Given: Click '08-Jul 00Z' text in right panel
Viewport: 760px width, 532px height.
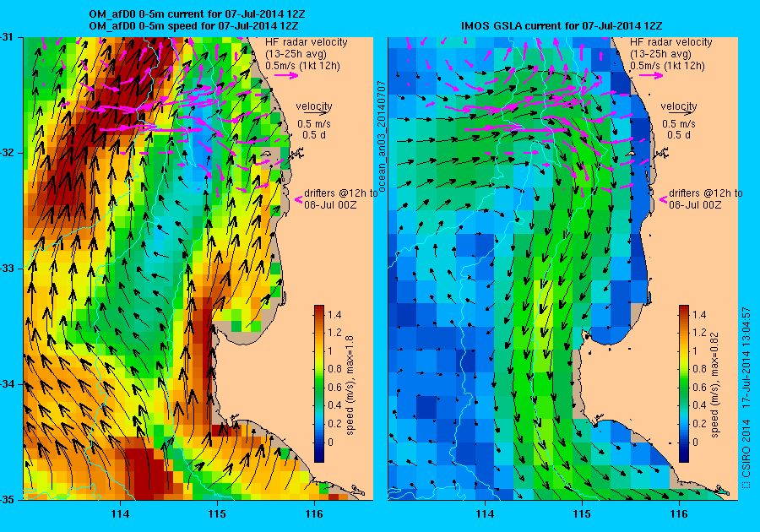Looking at the screenshot, I should click(696, 204).
